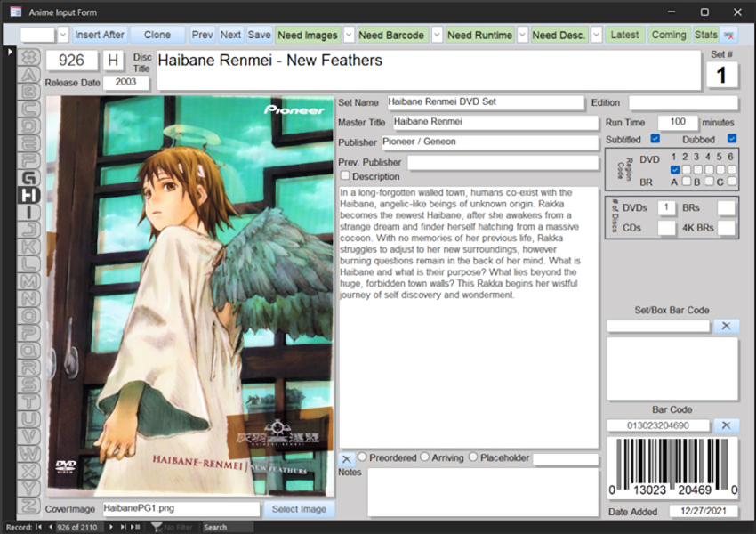This screenshot has width=756, height=534.
Task: Jump to letter Z in alphabet sidebar
Action: [29, 505]
